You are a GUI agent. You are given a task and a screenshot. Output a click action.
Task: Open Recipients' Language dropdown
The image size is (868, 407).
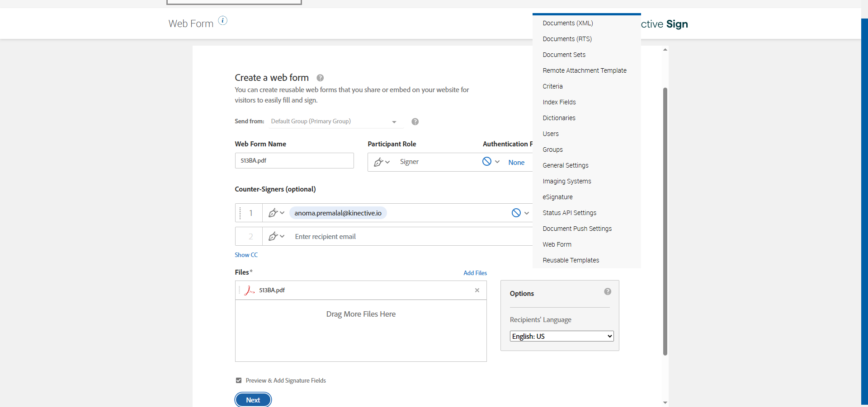[x=561, y=336]
